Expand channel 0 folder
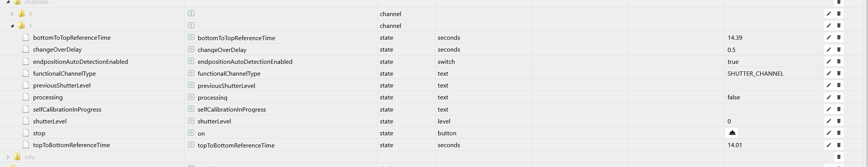The width and height of the screenshot is (868, 167). point(12,14)
